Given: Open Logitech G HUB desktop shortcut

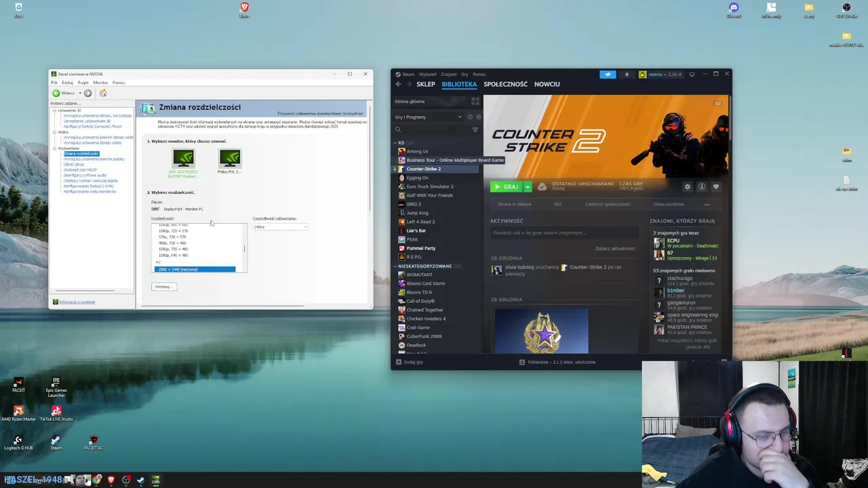Looking at the screenshot, I should (x=18, y=443).
